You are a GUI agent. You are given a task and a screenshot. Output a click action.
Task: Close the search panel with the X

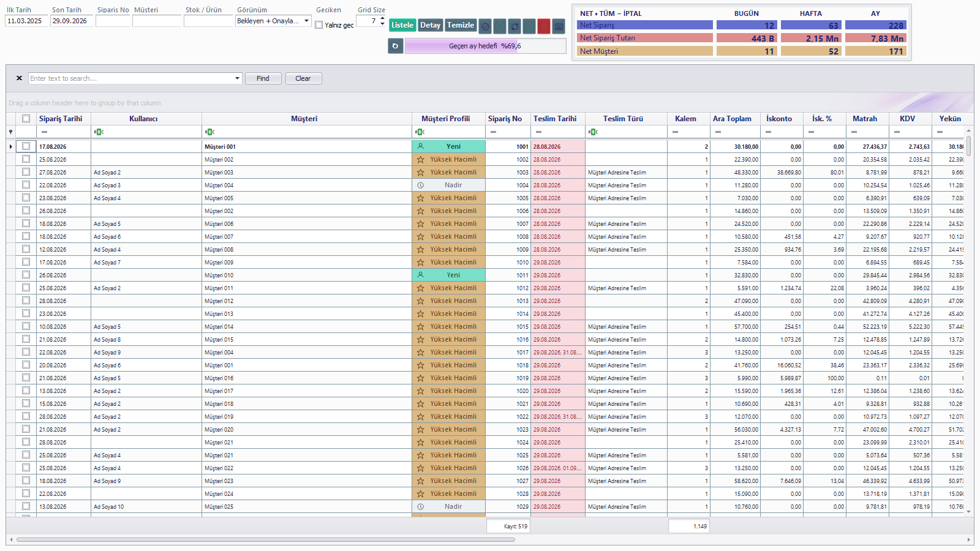[19, 78]
